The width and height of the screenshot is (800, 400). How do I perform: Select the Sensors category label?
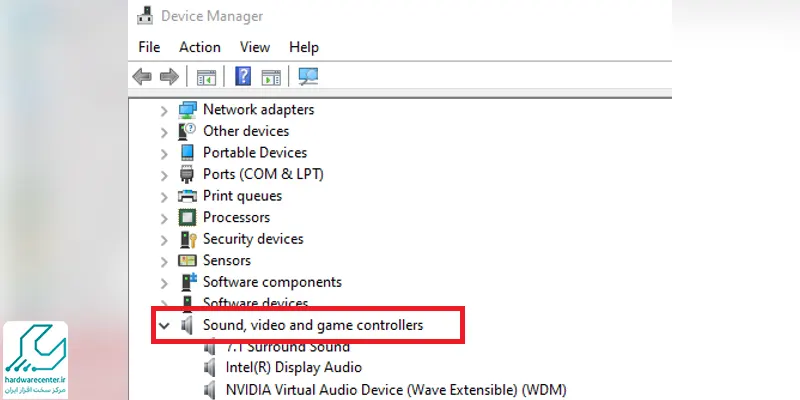(x=227, y=261)
